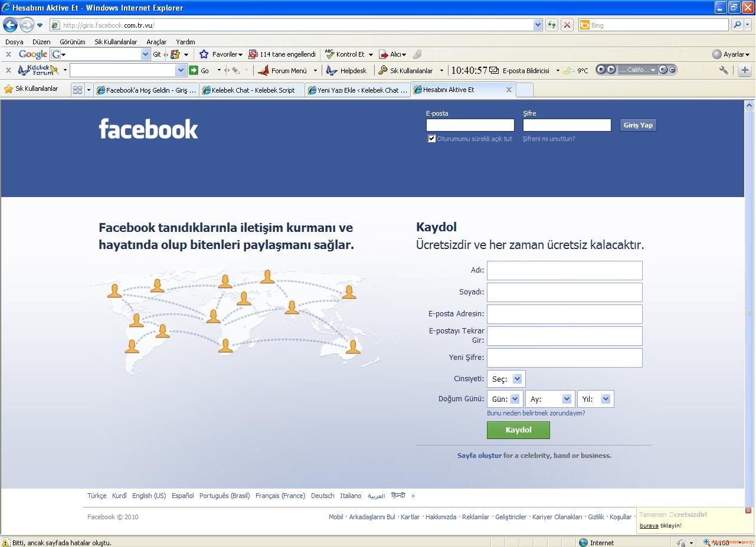Open the Yıl year dropdown
756x547 pixels.
[595, 399]
